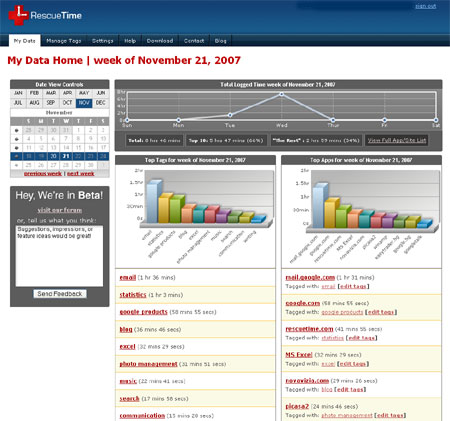Open the google.com app link
Image resolution: width=450 pixels, height=421 pixels.
tap(303, 303)
